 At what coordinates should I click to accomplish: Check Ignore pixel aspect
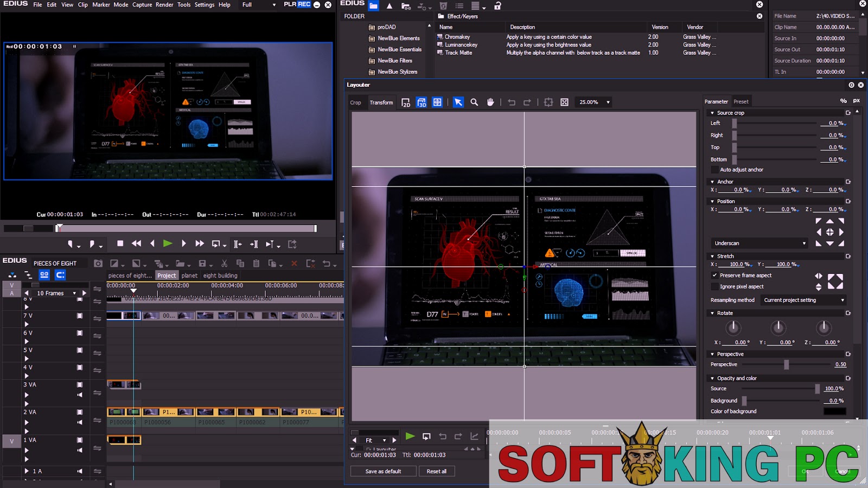(715, 286)
